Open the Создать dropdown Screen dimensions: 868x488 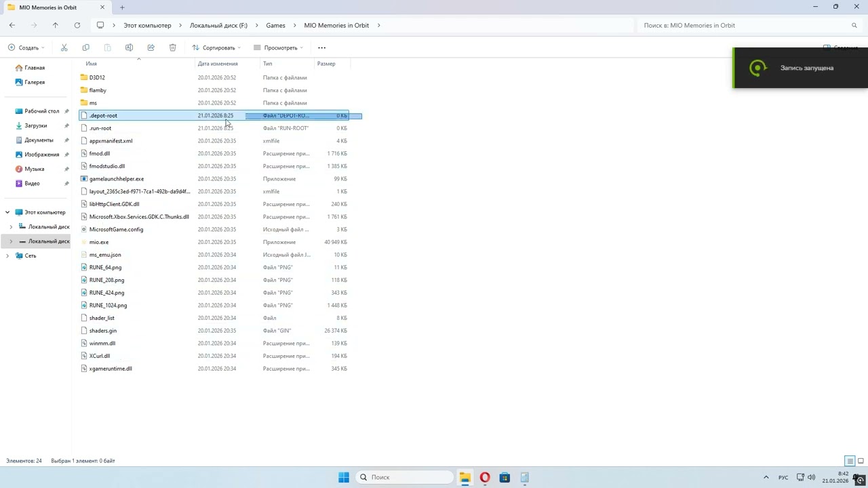(x=26, y=47)
